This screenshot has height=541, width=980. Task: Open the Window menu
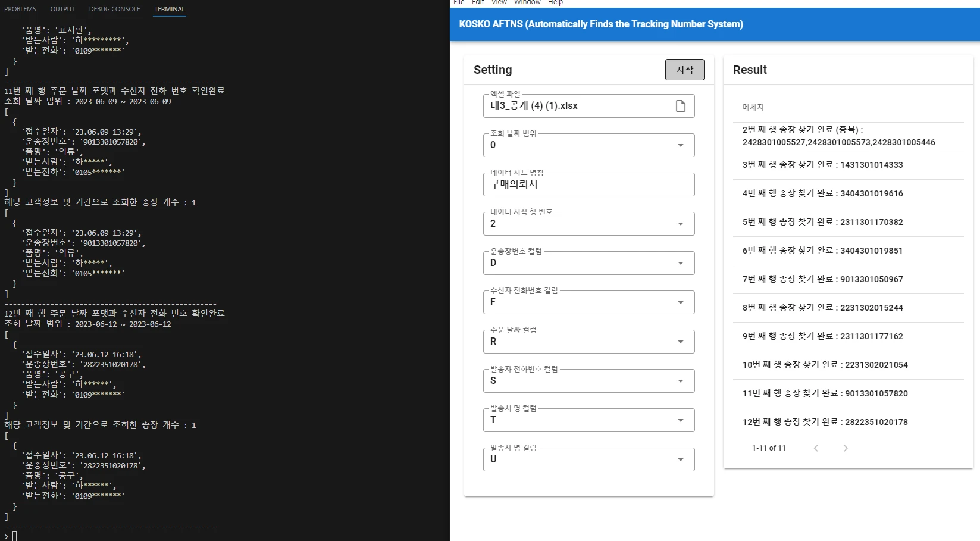pos(527,2)
